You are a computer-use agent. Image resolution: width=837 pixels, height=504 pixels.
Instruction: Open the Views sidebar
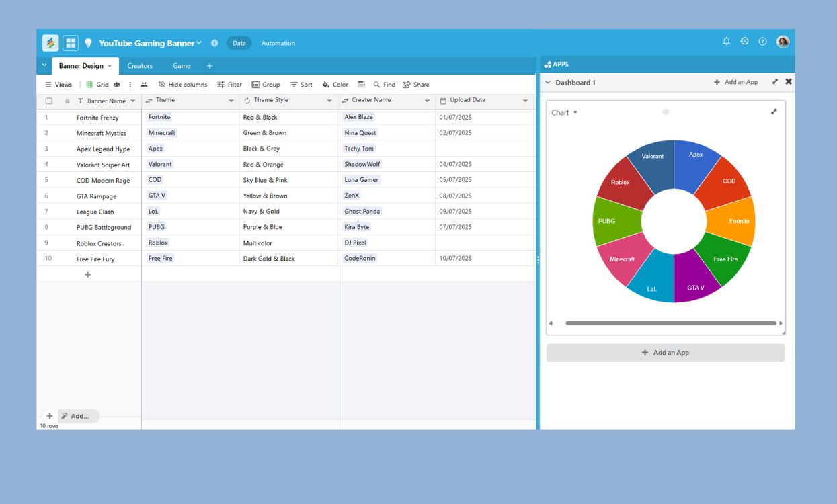[58, 85]
